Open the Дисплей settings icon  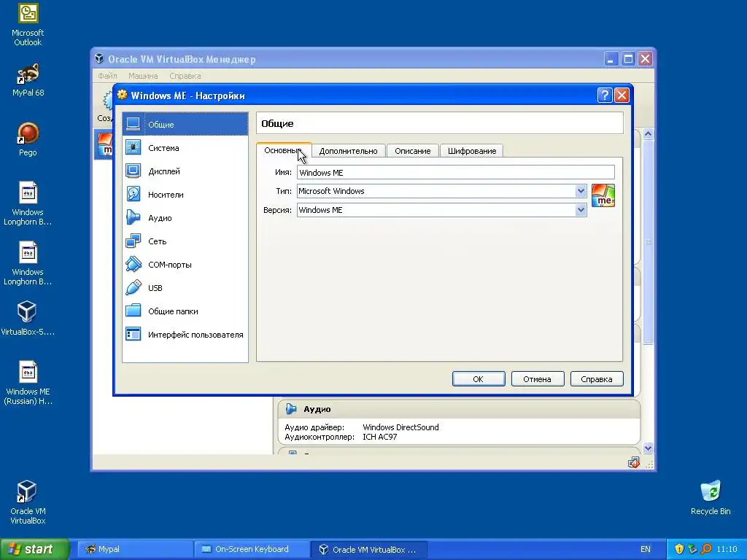[133, 171]
